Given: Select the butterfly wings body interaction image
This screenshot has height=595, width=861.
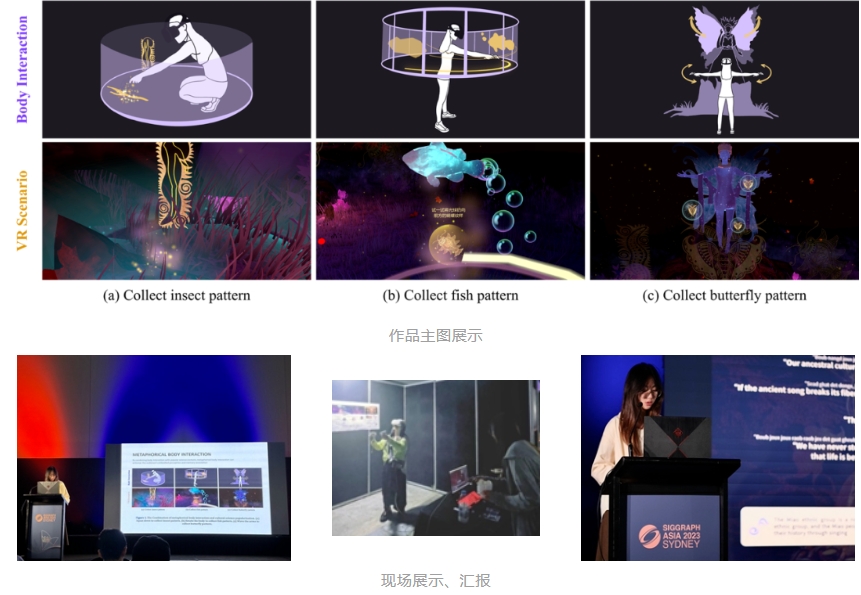Looking at the screenshot, I should coord(723,69).
